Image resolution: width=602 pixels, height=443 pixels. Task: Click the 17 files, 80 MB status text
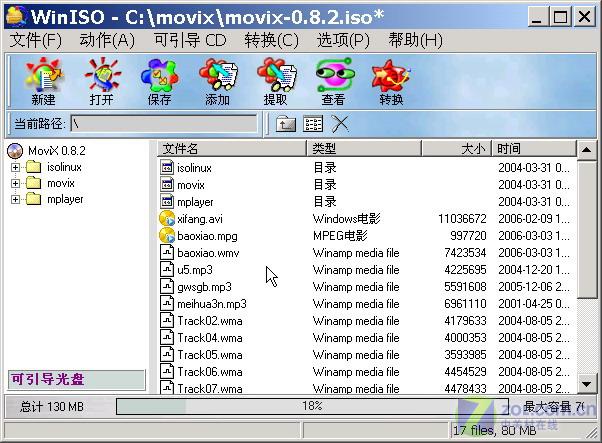point(494,430)
